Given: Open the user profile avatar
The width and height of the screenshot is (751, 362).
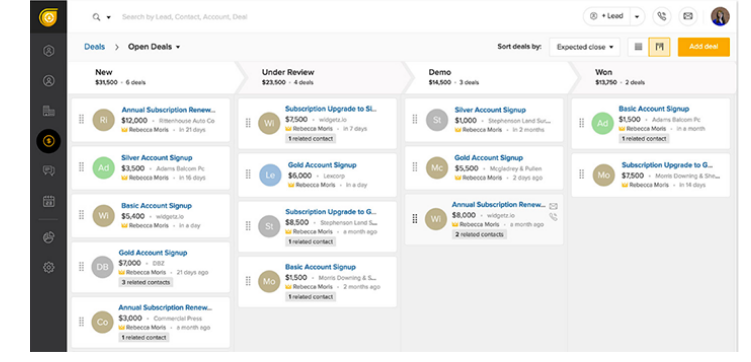Looking at the screenshot, I should pos(720,16).
